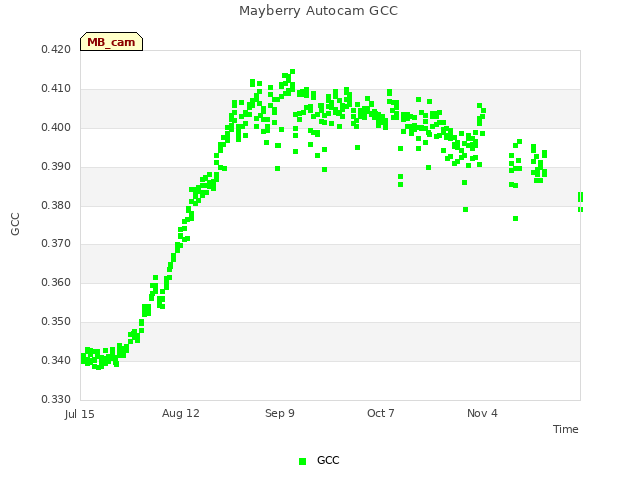The height and width of the screenshot is (480, 640).
Task: Click the 0.420 y-axis tick label
Action: tap(56, 49)
